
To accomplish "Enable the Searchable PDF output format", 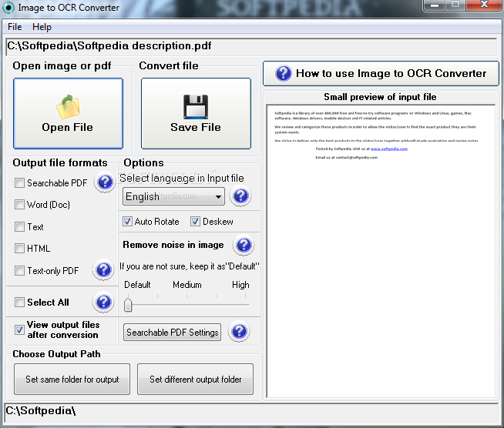I will click(x=19, y=183).
